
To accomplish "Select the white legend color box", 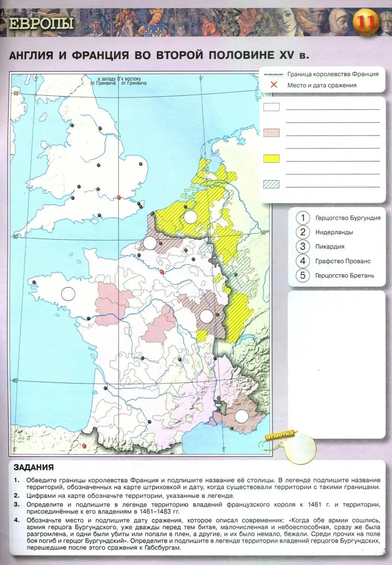I will tap(271, 107).
